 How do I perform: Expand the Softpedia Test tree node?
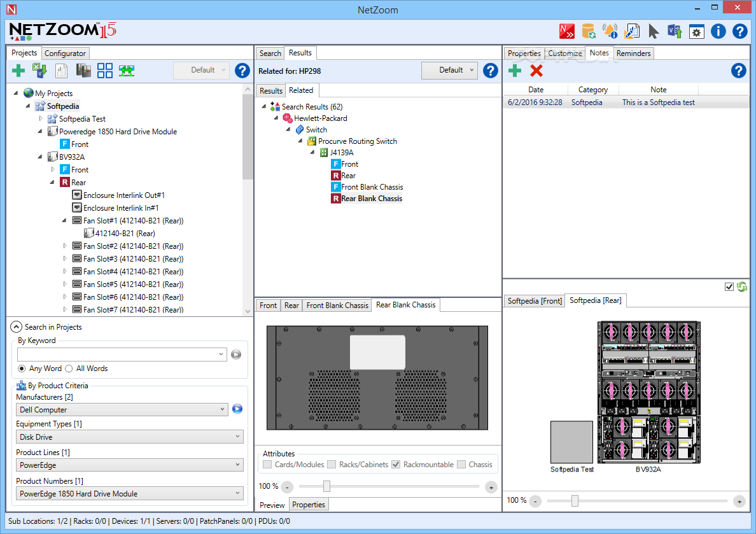[41, 118]
